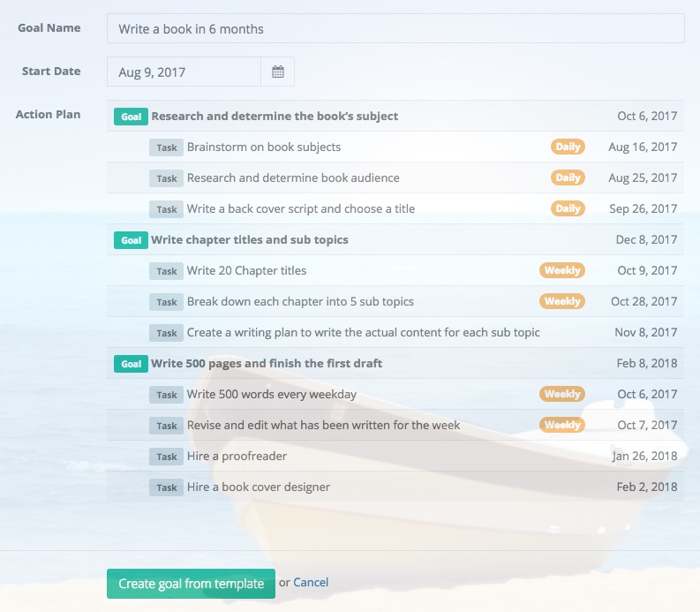Screen dimensions: 700x612
Task: Click the Feb 2, 2018 task due date
Action: [646, 487]
